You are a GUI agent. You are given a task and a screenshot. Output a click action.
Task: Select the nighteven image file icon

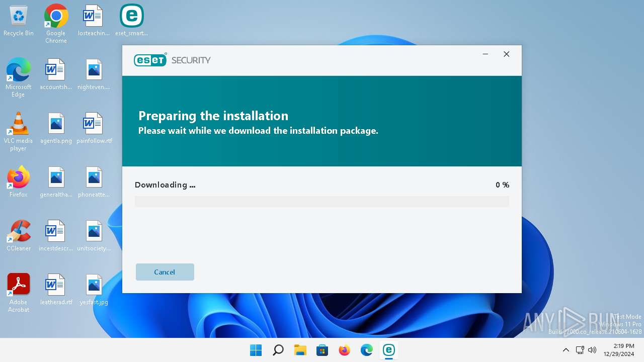94,75
